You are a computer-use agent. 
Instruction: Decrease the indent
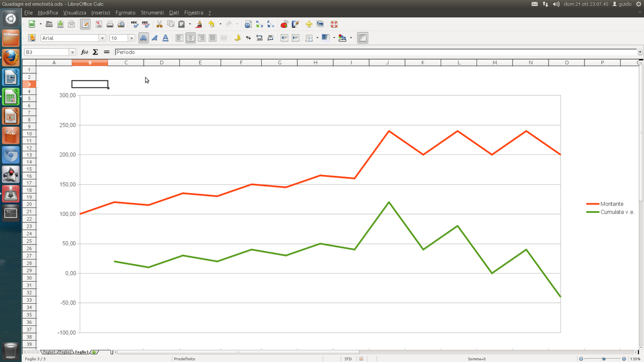coord(284,38)
